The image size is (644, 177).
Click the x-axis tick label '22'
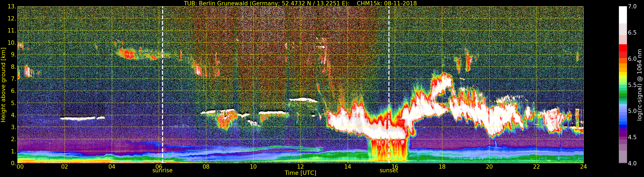pyautogui.click(x=536, y=167)
